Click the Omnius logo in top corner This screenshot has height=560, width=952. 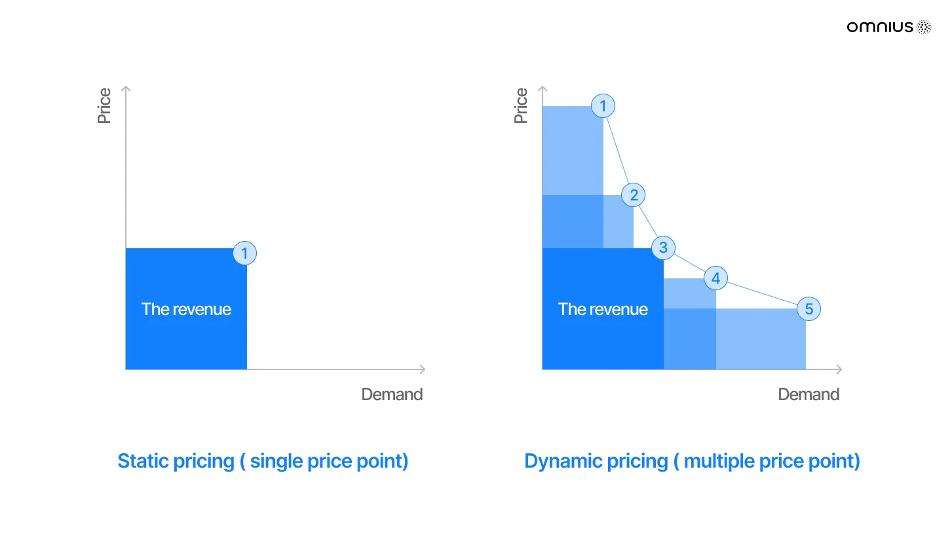[x=889, y=27]
